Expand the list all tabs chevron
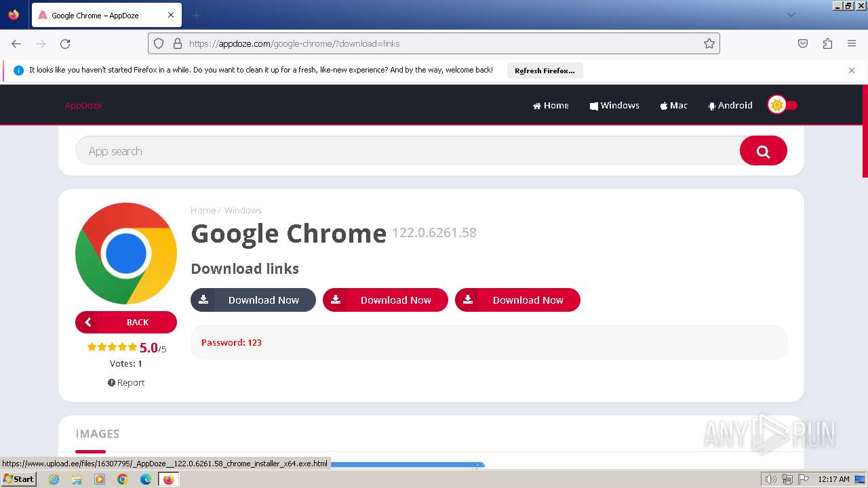The width and height of the screenshot is (868, 488). pos(791,15)
